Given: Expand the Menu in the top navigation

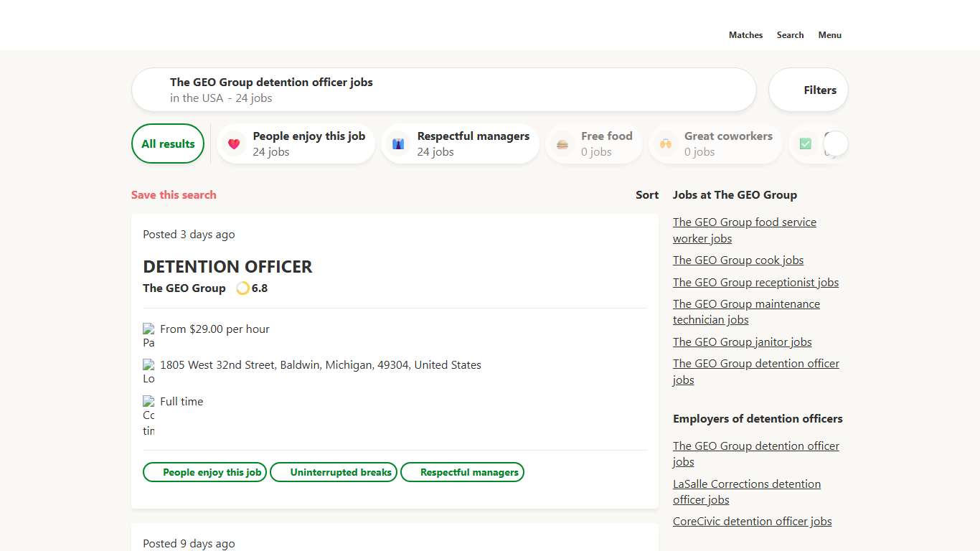Looking at the screenshot, I should (829, 34).
